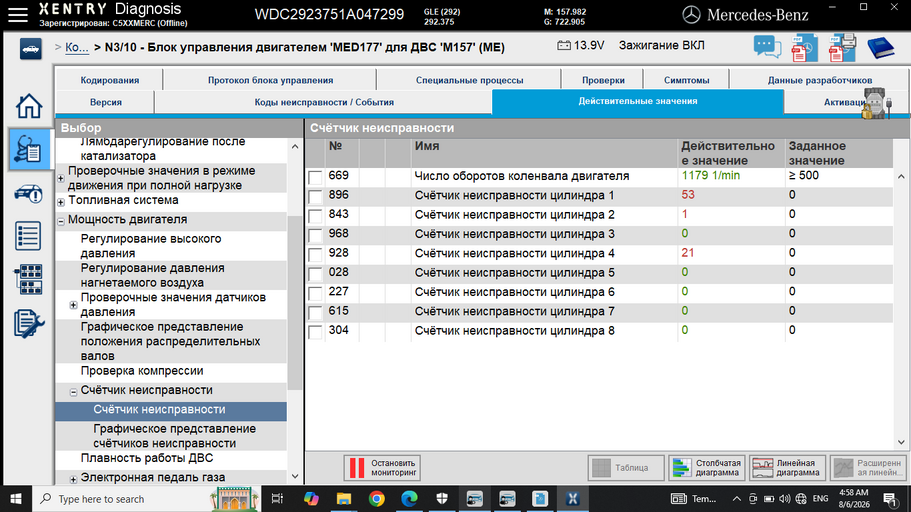Open 'Коды неисправности / События' tab

pos(324,102)
